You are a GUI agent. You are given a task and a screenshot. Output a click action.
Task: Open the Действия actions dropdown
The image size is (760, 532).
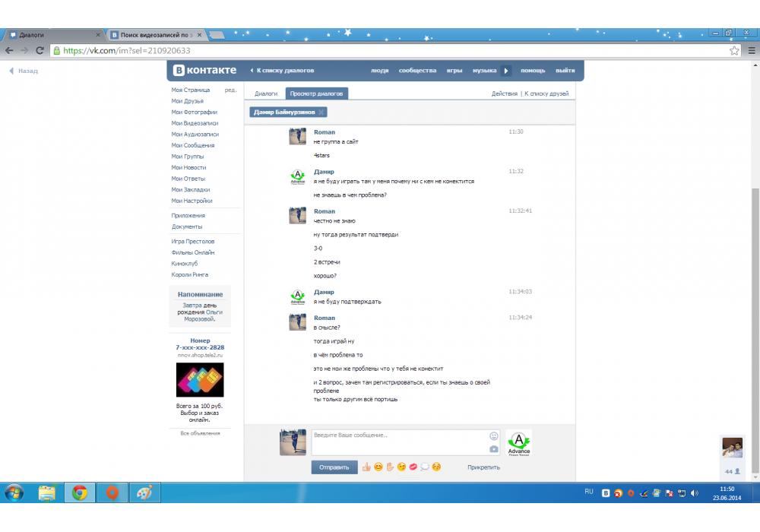coord(504,93)
